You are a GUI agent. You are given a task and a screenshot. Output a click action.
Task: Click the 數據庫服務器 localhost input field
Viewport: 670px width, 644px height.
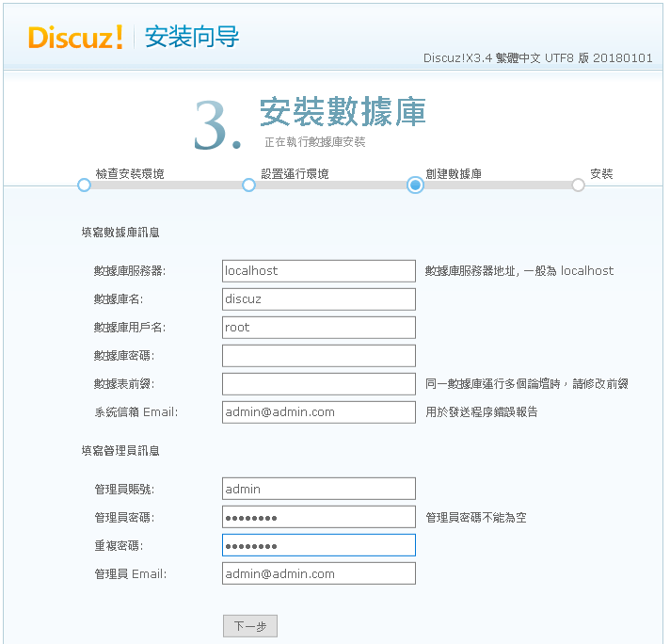tap(319, 270)
